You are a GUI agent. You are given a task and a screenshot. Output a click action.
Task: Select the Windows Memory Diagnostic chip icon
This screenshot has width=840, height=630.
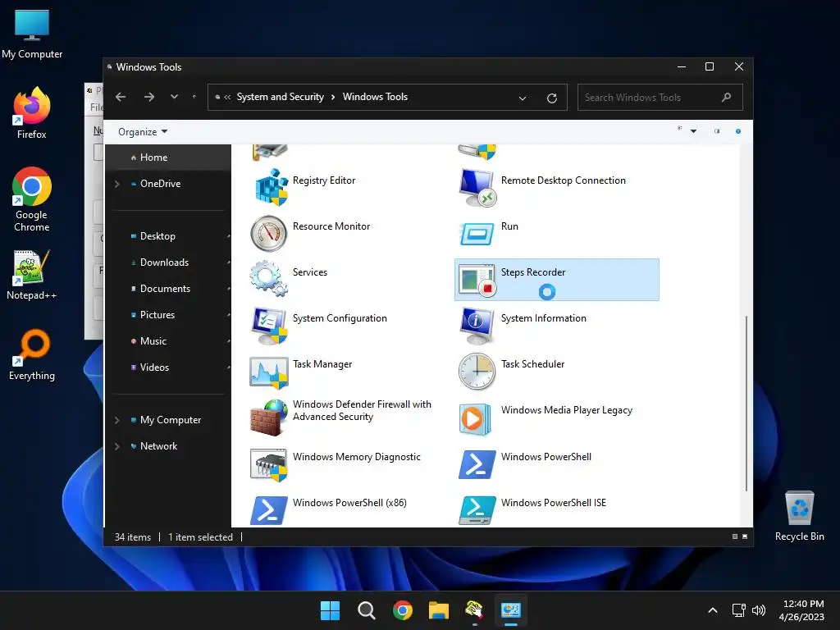[269, 464]
